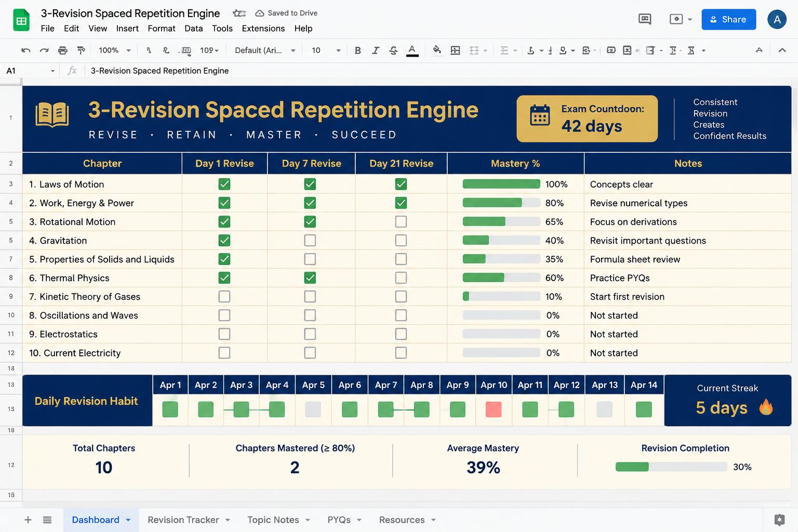
Task: Open Dashboard tab options arrow
Action: click(128, 520)
